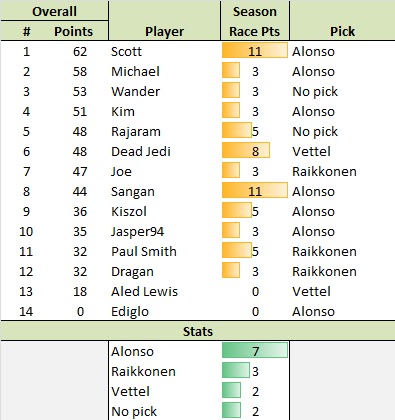Select the Wander player cell

[x=164, y=91]
